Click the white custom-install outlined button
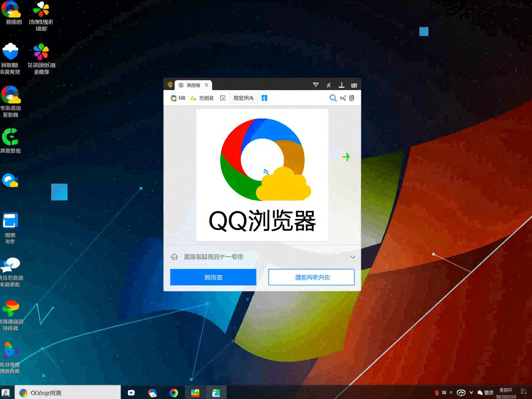Screen dimensions: 532x399 click(311, 277)
